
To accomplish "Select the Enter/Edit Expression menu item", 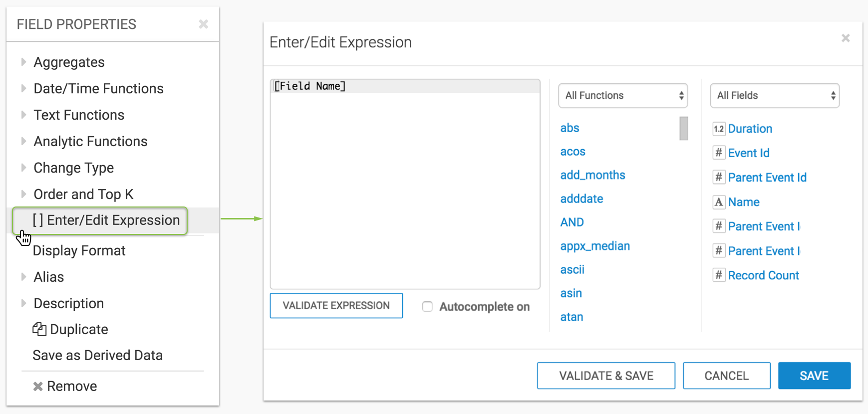I will point(106,220).
